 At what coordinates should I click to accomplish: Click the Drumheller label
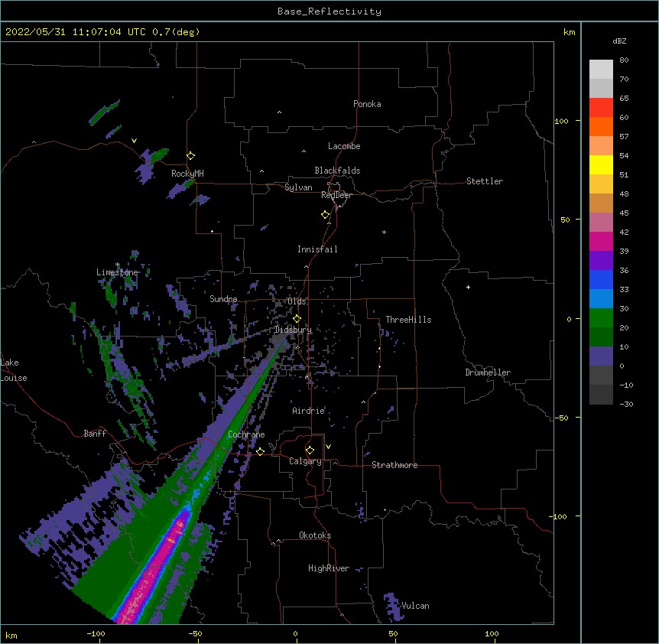(488, 372)
